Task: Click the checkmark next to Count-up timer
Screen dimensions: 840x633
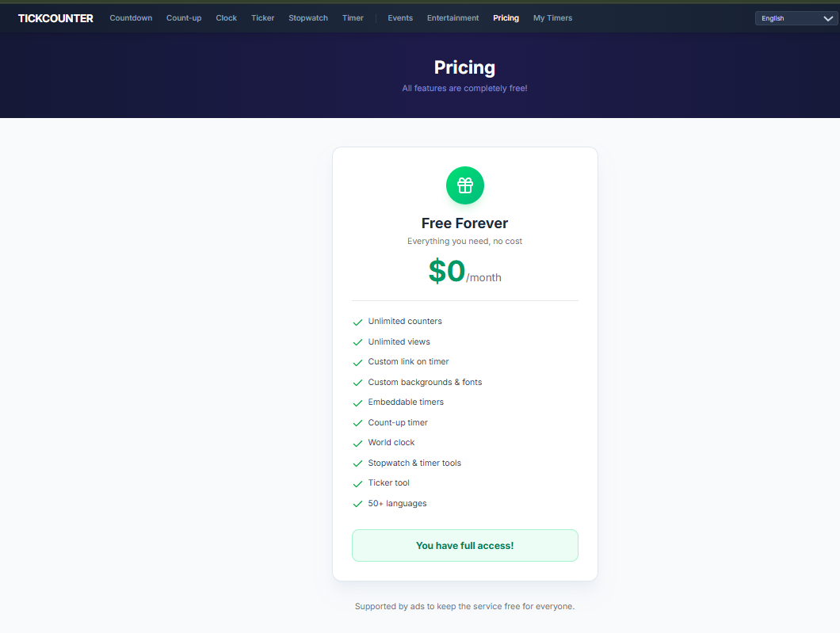Action: [x=357, y=423]
